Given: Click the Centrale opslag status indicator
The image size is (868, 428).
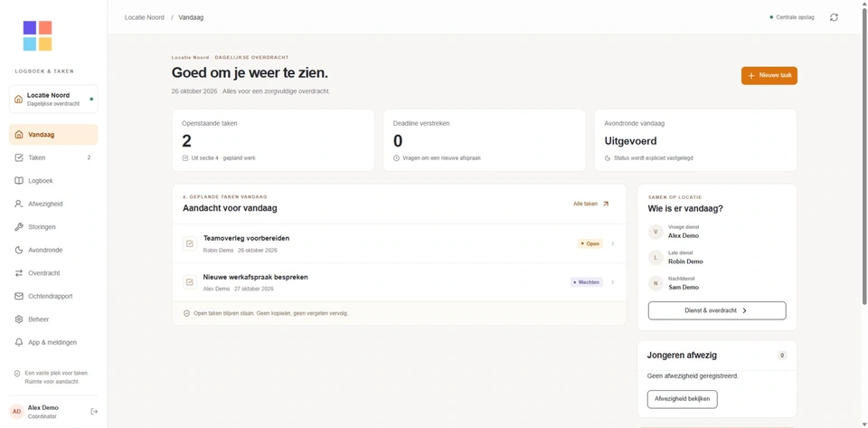Looking at the screenshot, I should click(792, 17).
